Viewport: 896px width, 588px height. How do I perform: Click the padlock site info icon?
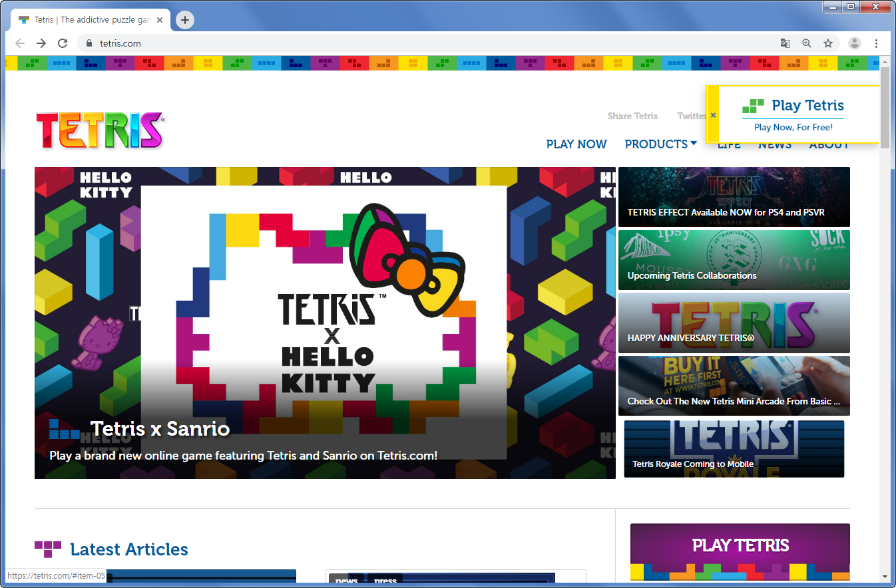pos(89,43)
